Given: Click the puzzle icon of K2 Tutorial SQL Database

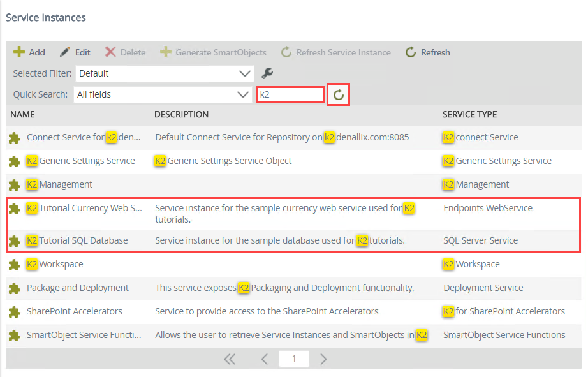Looking at the screenshot, I should [14, 241].
